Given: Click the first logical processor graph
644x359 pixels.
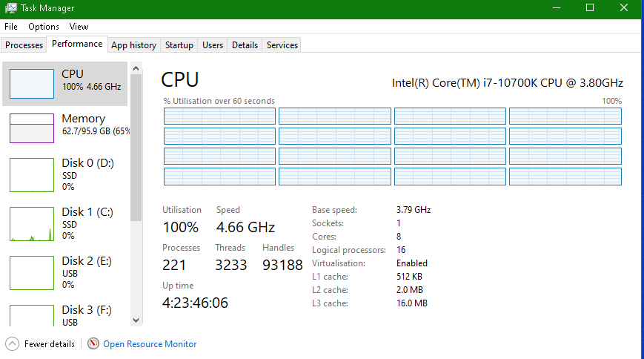Looking at the screenshot, I should click(x=219, y=116).
